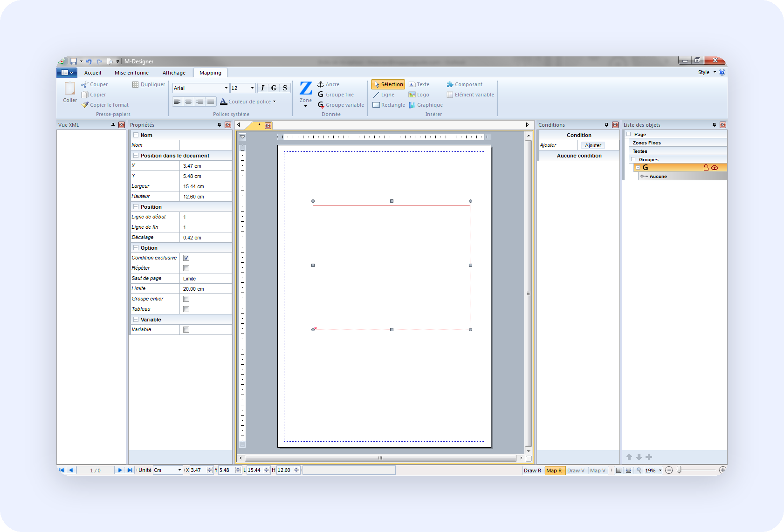Open the 19% zoom dropdown
Image resolution: width=784 pixels, height=532 pixels.
click(x=660, y=471)
